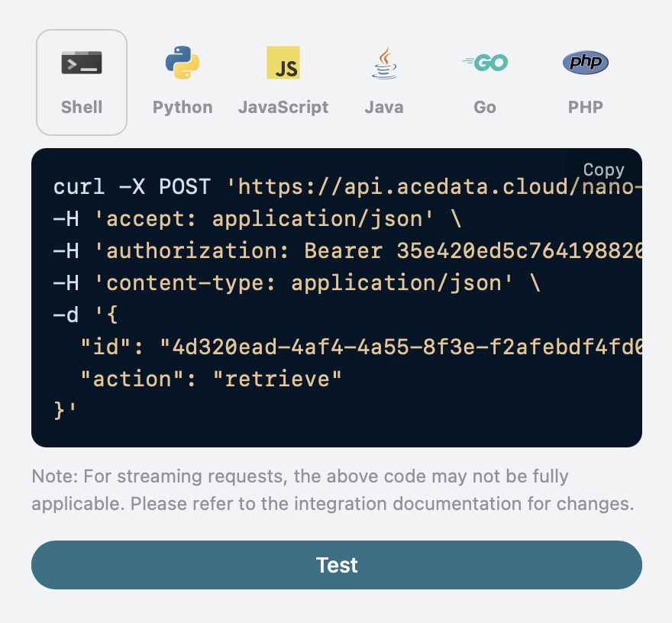Select the Python snake logo icon
Screen dimensions: 672x623
[183, 63]
